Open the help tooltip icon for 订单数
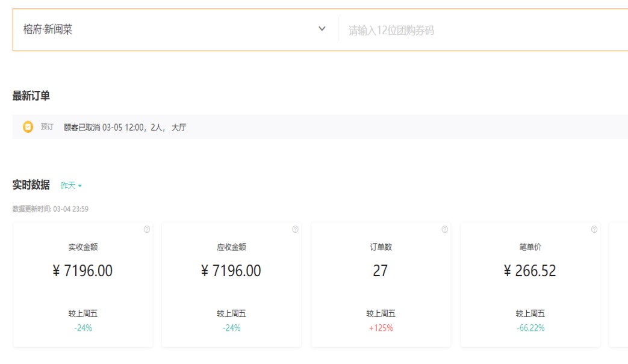 [444, 229]
